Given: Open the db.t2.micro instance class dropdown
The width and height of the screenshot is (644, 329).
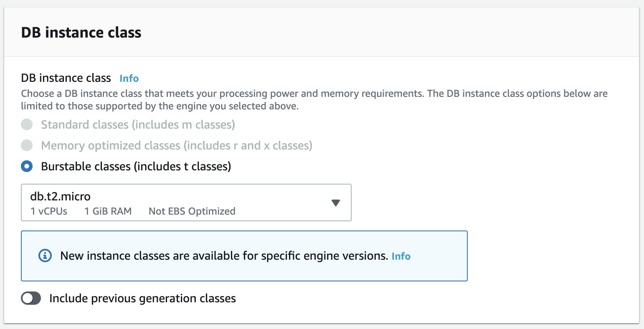Looking at the screenshot, I should pos(186,202).
